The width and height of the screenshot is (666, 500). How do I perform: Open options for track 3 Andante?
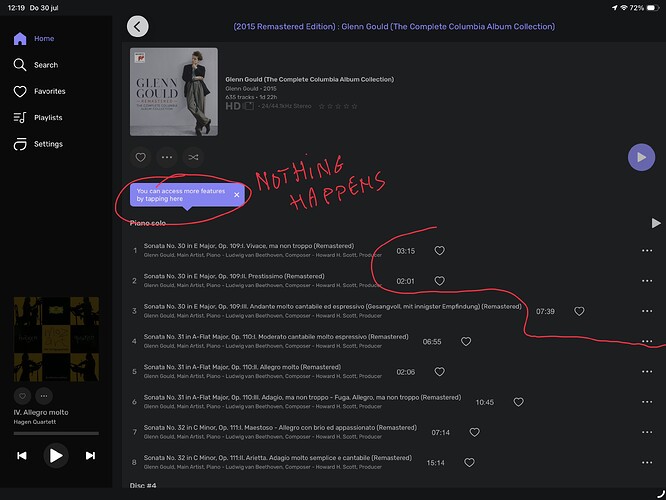[x=647, y=311]
